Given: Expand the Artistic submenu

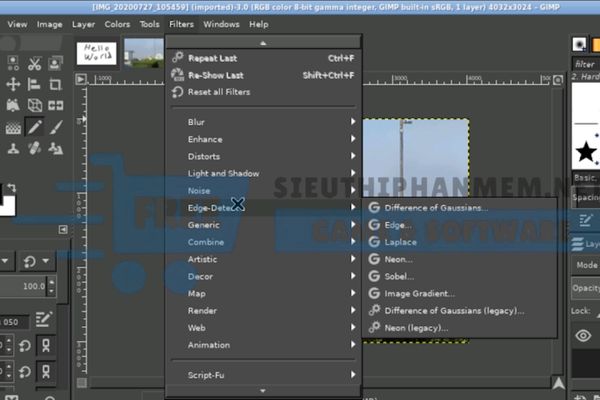Looking at the screenshot, I should (x=264, y=259).
